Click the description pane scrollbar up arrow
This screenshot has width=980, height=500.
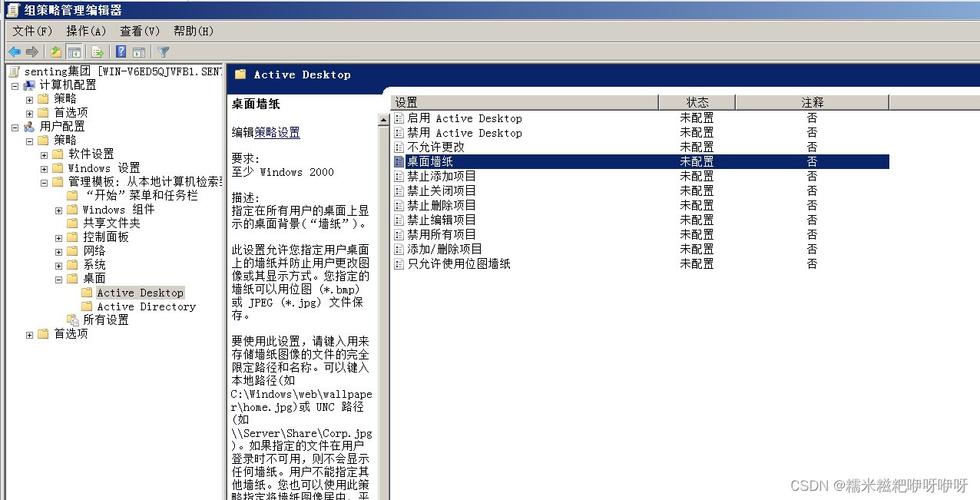[384, 121]
